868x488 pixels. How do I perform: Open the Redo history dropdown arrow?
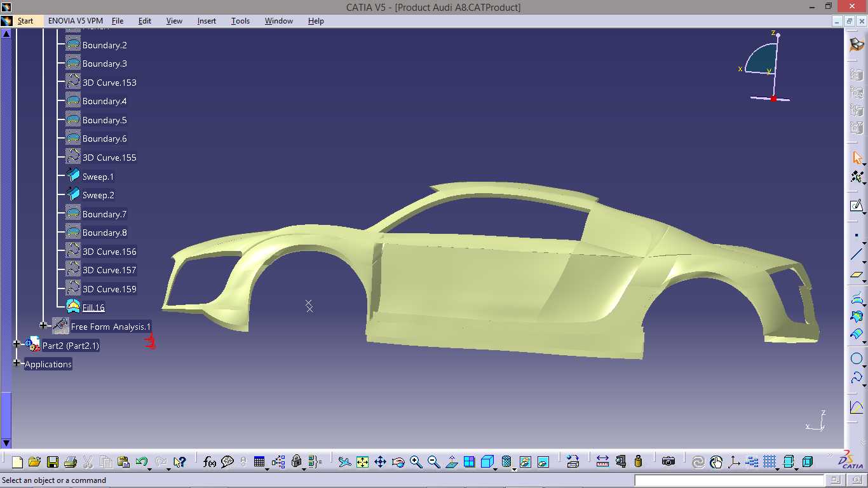pos(168,470)
